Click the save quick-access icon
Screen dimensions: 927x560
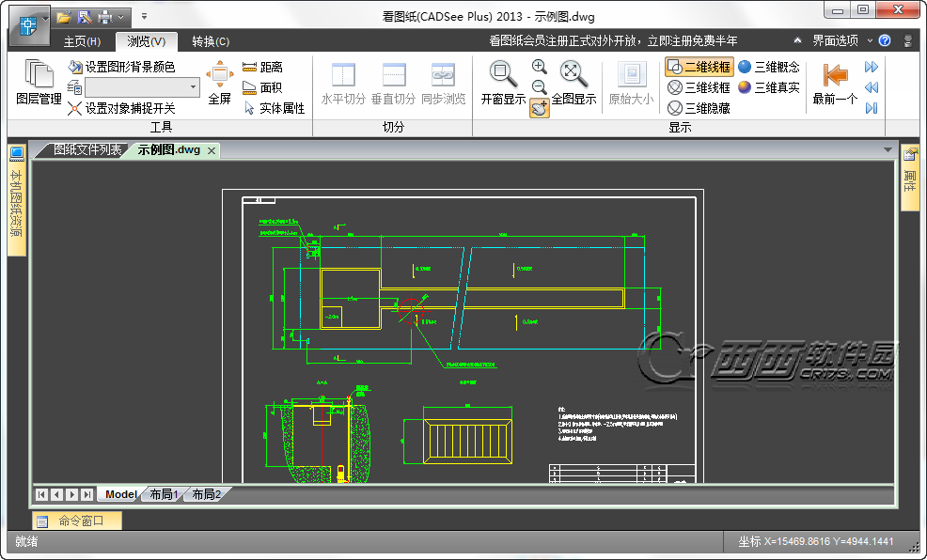[x=85, y=17]
